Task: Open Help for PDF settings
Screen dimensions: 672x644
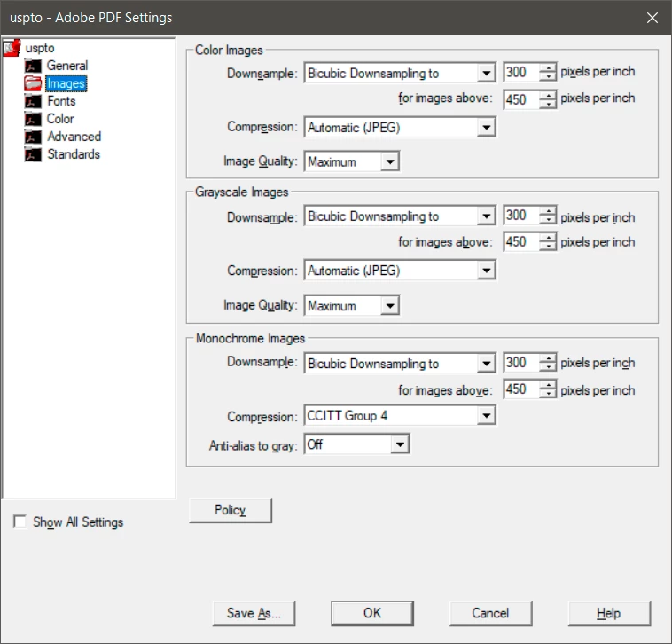Action: pos(609,613)
